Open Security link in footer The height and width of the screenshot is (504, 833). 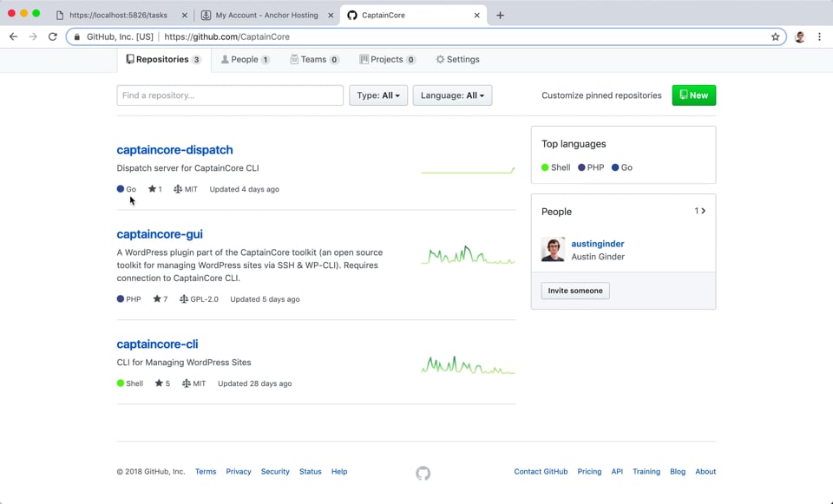pyautogui.click(x=275, y=472)
